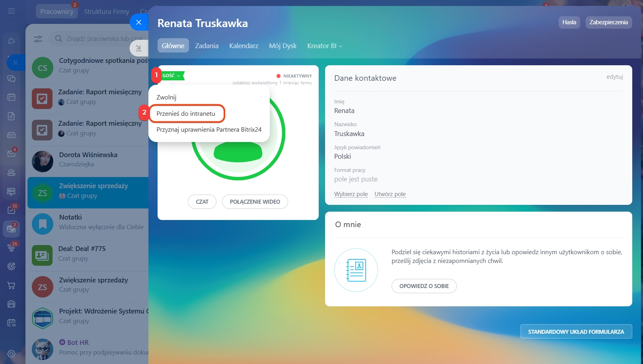643x364 pixels.
Task: Click the Hasła button
Action: coord(569,22)
